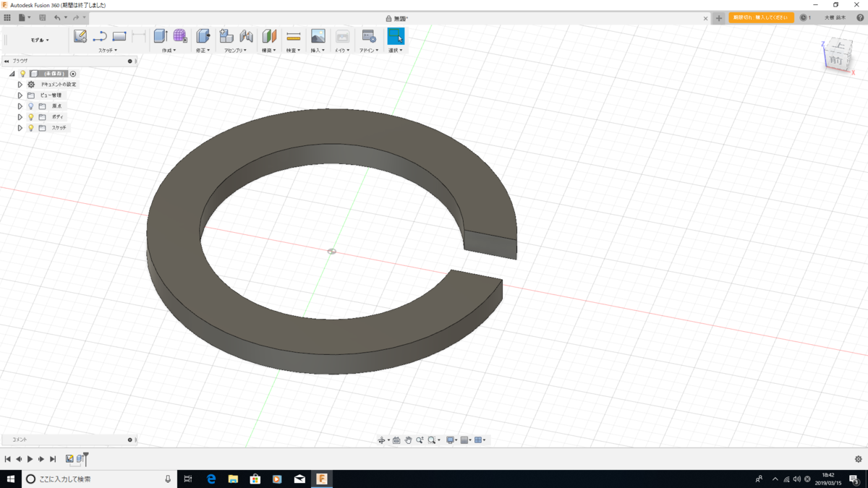Click the Orbit navigation icon
This screenshot has width=868, height=488.
coord(381,440)
